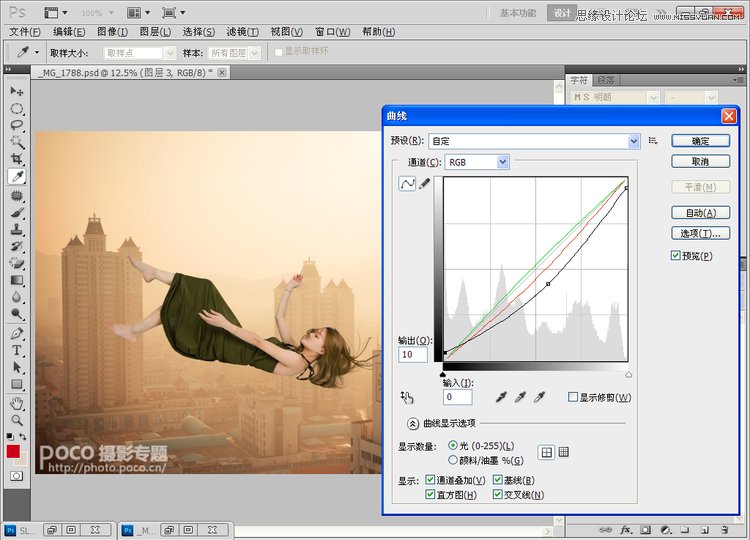Image resolution: width=750 pixels, height=540 pixels.
Task: Switch to the 段落 panel tab
Action: point(605,80)
